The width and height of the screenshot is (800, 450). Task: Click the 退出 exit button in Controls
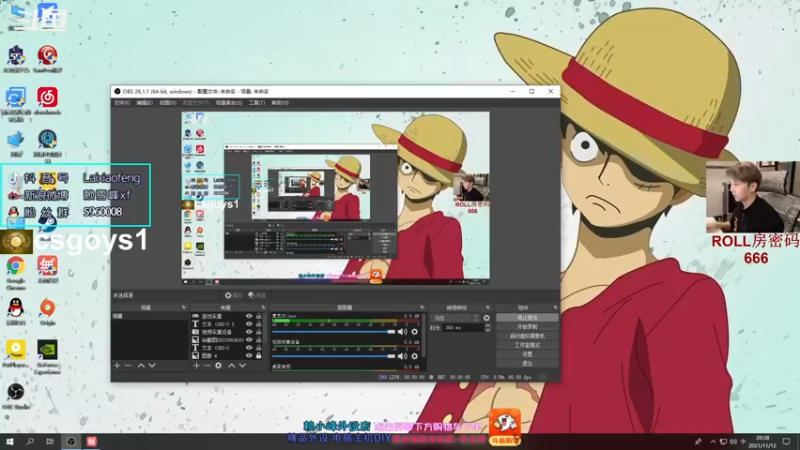click(527, 363)
